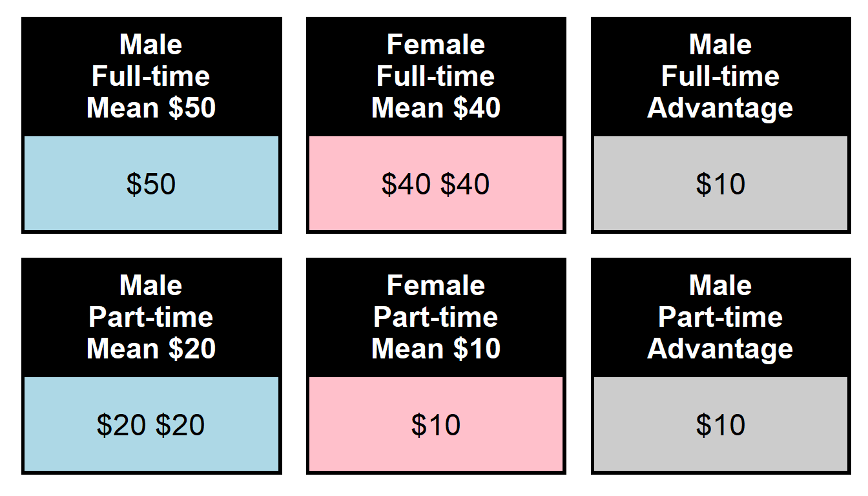The image size is (868, 496).
Task: Click "Male" in the Full-time Mean $50 header
Action: 151,45
